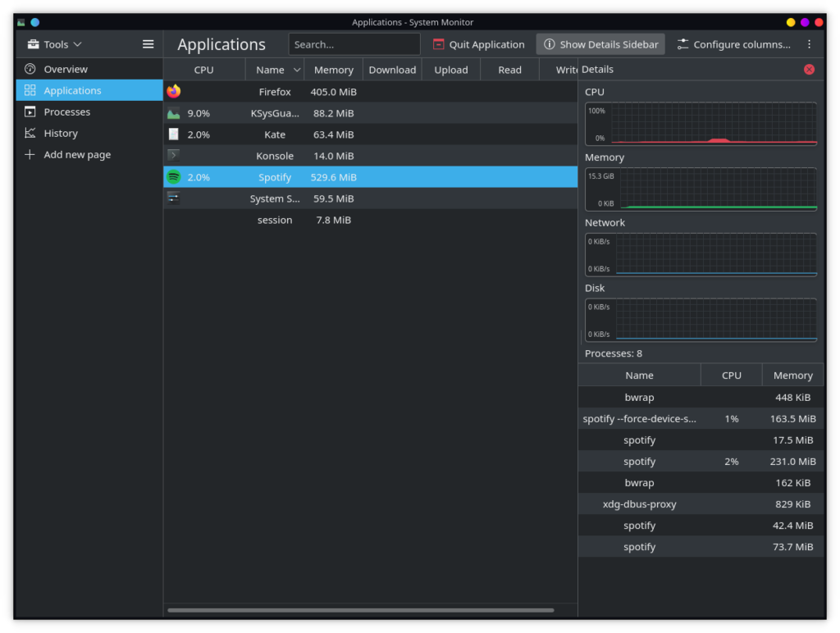Select spotify --force-device-s... process row
This screenshot has height=633, width=840.
701,419
